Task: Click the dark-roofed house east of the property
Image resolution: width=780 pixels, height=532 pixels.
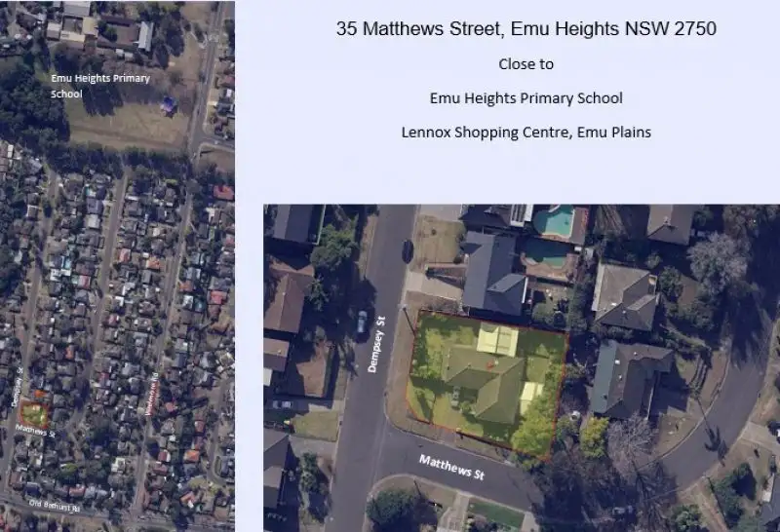Action: pos(631,378)
